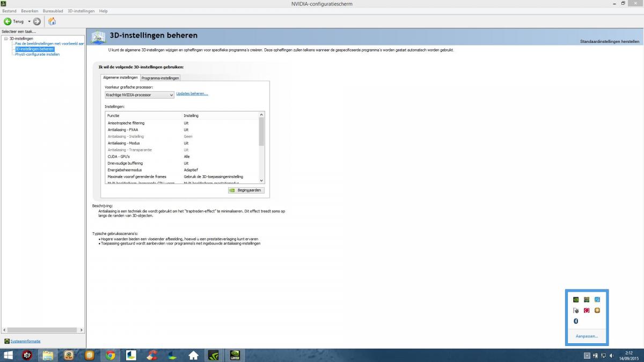The width and height of the screenshot is (644, 362).
Task: Select 3D-instellingen beheren in the task tree
Action: pyautogui.click(x=34, y=49)
